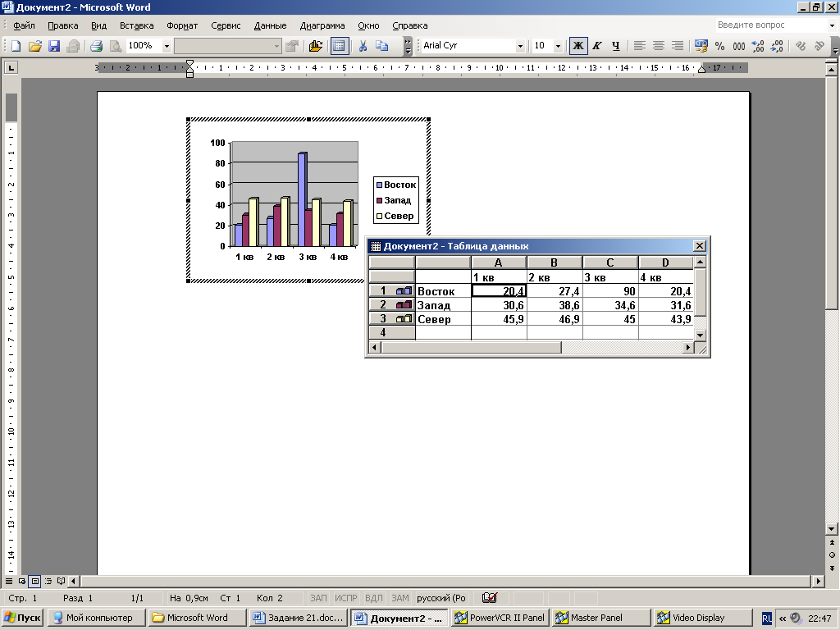Screen dimensions: 840x630
Task: Open the Вид menu
Action: 98,25
